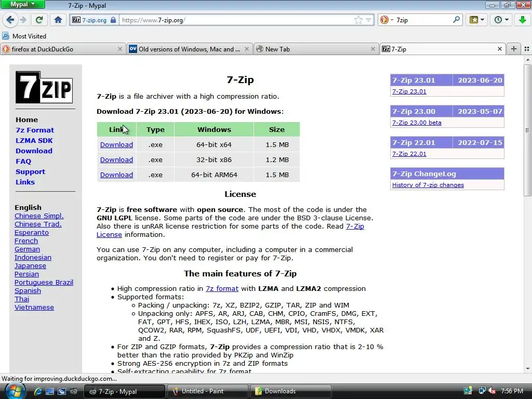The width and height of the screenshot is (532, 399).
Task: Switch to Untitled - Paint taskbar button
Action: click(x=207, y=391)
